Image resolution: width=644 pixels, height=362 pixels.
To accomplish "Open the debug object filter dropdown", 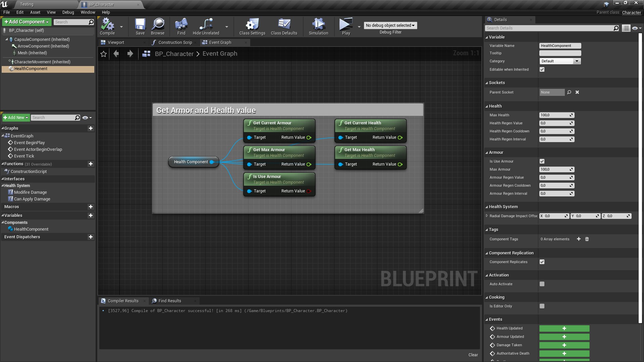I will 390,25.
